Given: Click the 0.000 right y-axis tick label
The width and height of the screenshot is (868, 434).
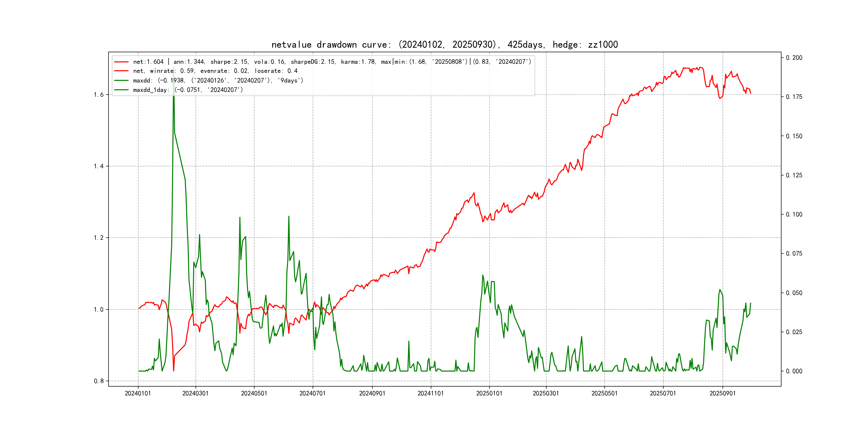Looking at the screenshot, I should (794, 371).
